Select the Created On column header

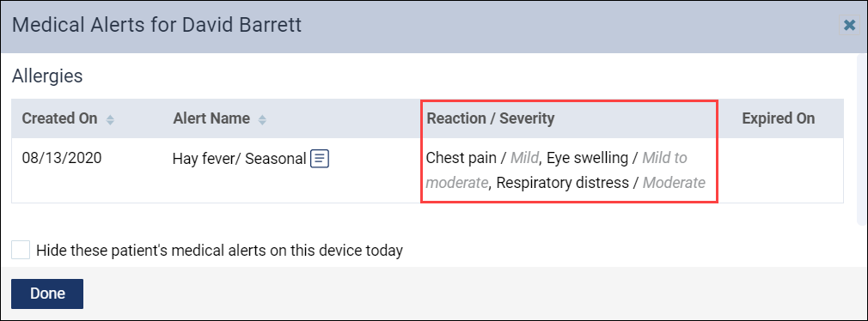(x=59, y=118)
